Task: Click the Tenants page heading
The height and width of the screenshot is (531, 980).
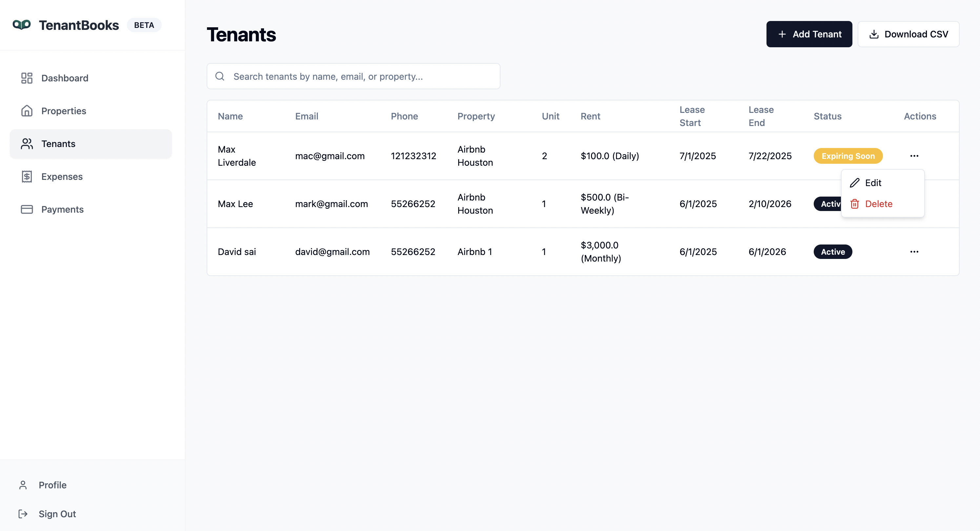Action: tap(241, 35)
